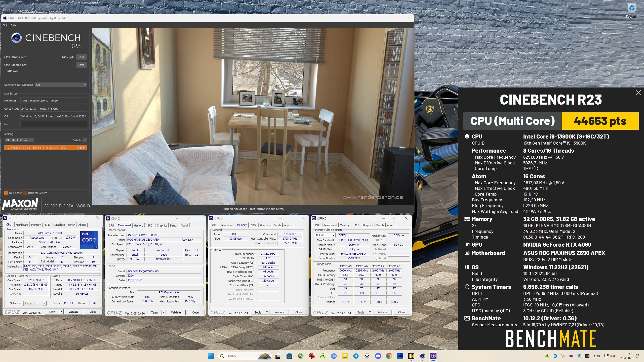Open Telegram from the taskbar
644x362 pixels.
tap(356, 356)
